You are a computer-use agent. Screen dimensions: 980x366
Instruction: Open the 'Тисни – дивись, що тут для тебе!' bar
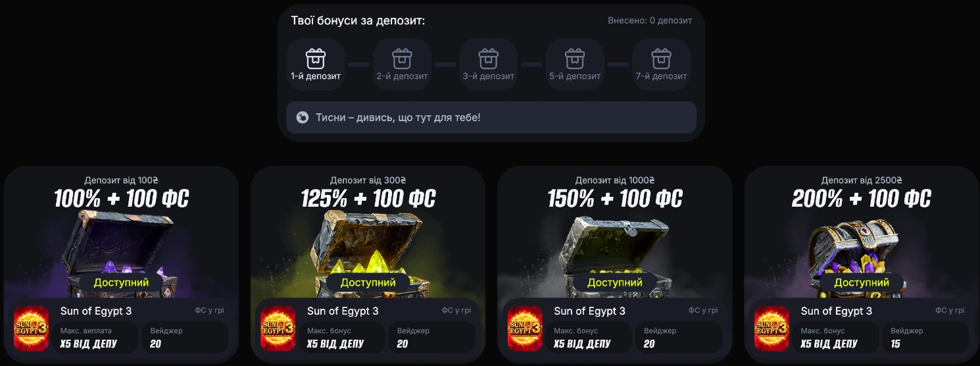491,117
